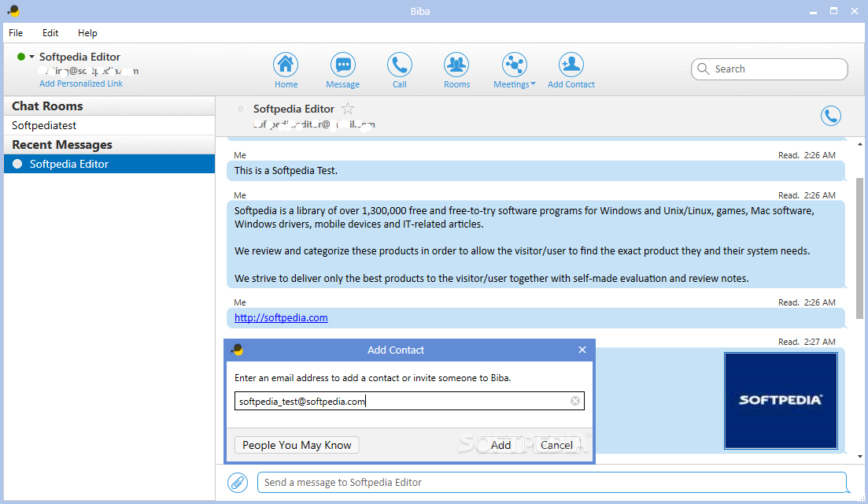This screenshot has width=868, height=504.
Task: Call Softpedia Editor via the header phone icon
Action: [x=830, y=116]
